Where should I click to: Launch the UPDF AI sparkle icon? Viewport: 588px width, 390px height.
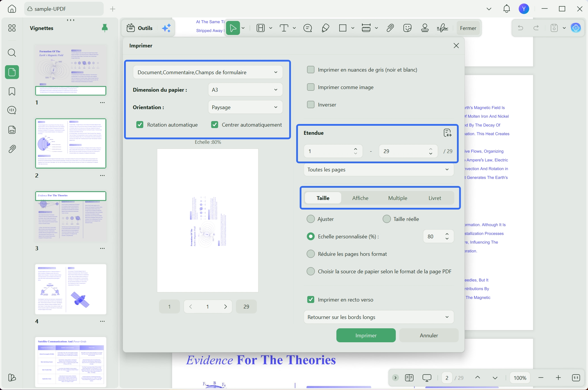click(166, 28)
